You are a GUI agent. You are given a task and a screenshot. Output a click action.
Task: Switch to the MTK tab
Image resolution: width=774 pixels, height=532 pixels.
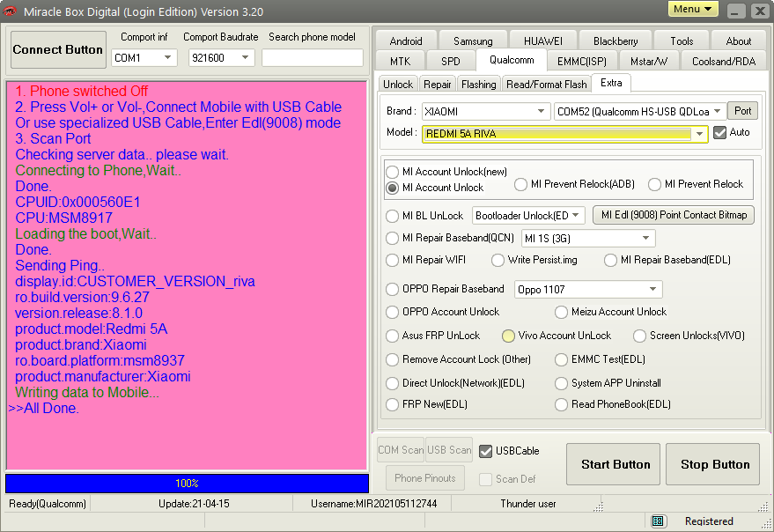[x=400, y=62]
